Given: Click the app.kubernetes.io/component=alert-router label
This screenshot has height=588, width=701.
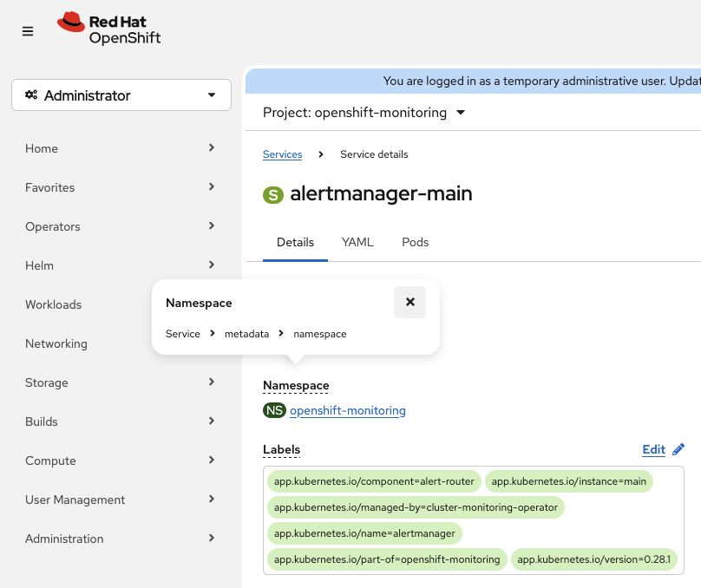Looking at the screenshot, I should [374, 481].
